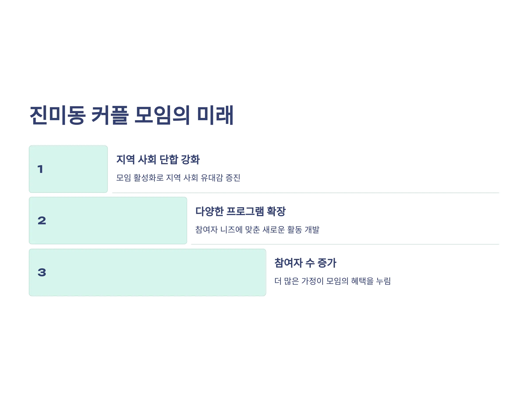Select the text '참여자 니즈에 맞춘 새로운 활동 개발'
The width and height of the screenshot is (532, 399).
257,229
